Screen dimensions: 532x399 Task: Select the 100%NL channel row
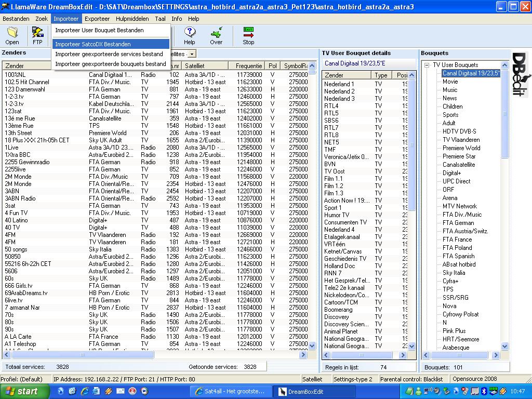point(156,75)
